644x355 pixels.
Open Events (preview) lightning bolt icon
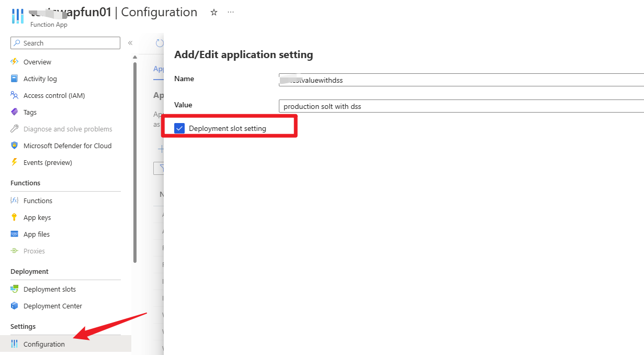pos(15,162)
